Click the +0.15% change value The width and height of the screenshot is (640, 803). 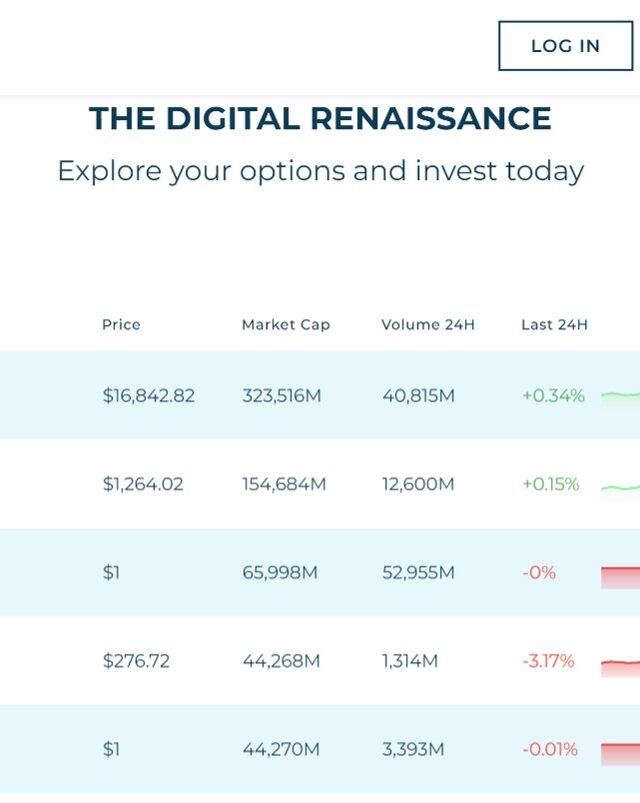(550, 485)
